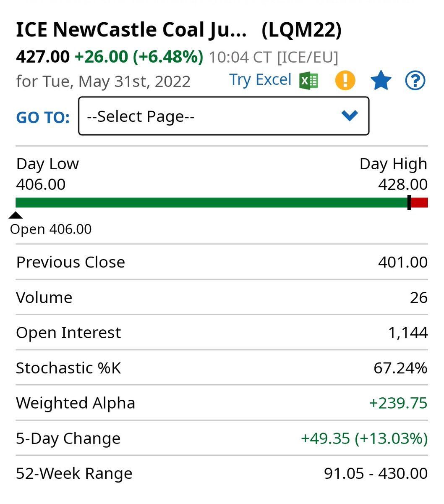Click the open price triangle marker
The image size is (444, 504).
(x=16, y=215)
